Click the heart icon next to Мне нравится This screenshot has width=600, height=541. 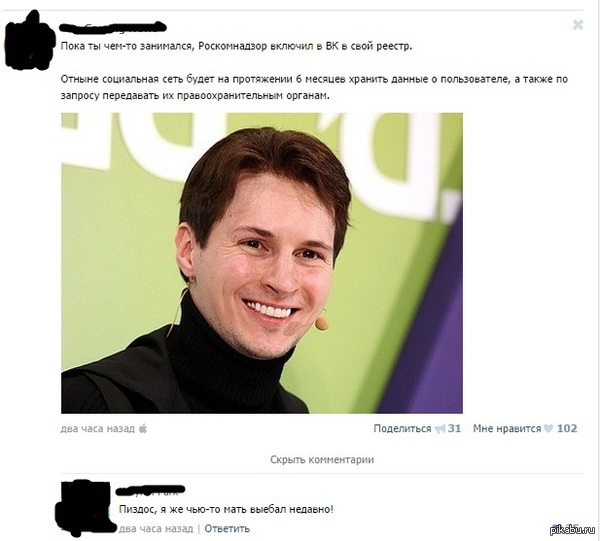click(548, 429)
